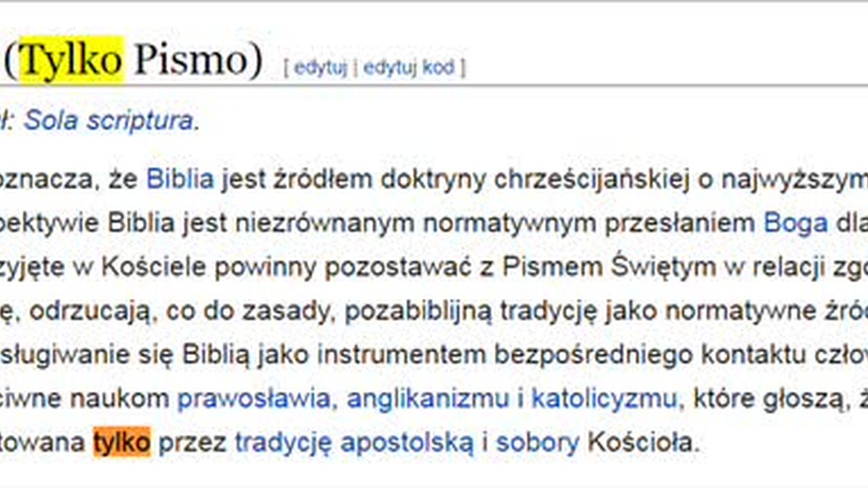This screenshot has width=868, height=488.
Task: Click the word 'Kościoła' ending the paragraph
Action: point(641,443)
